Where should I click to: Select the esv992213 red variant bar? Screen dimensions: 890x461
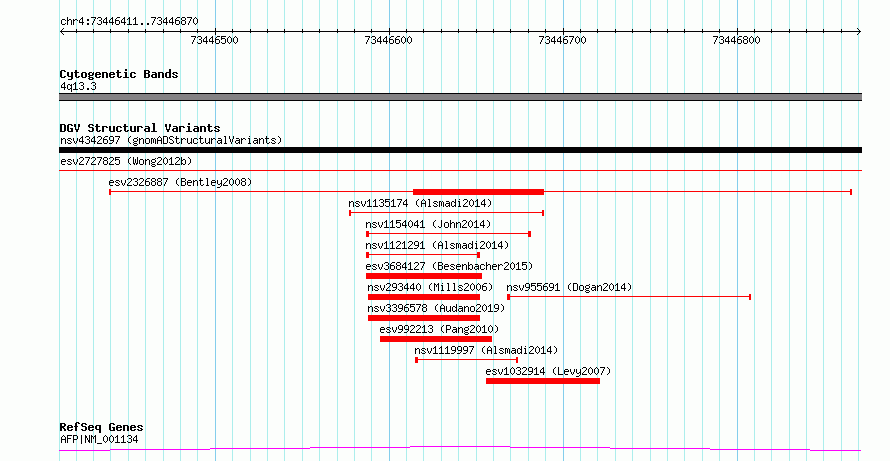(436, 339)
